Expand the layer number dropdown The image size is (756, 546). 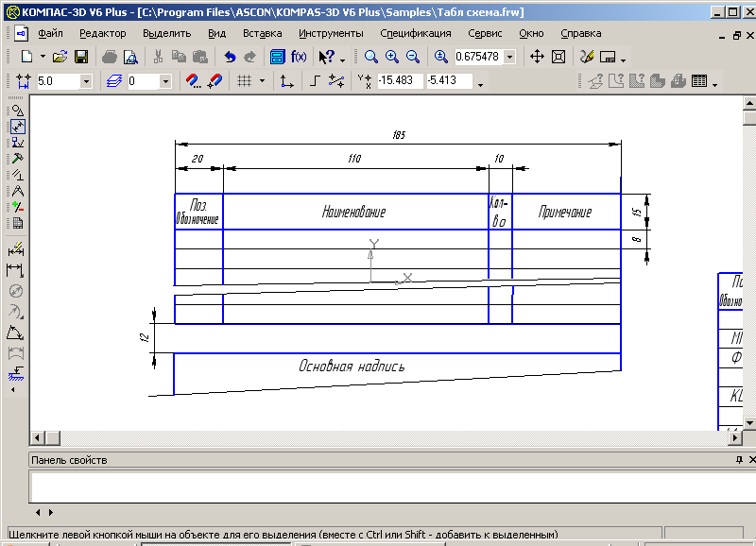(x=165, y=82)
